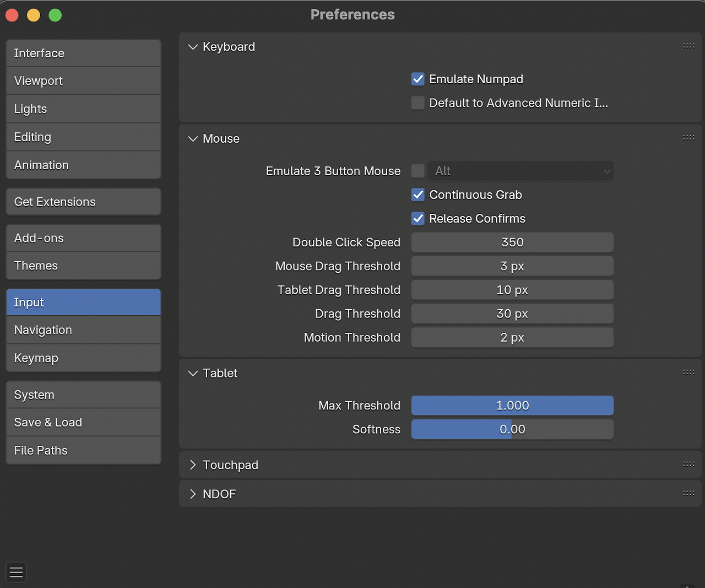Toggle off Continuous Grab
Image resolution: width=705 pixels, height=588 pixels.
(x=418, y=195)
